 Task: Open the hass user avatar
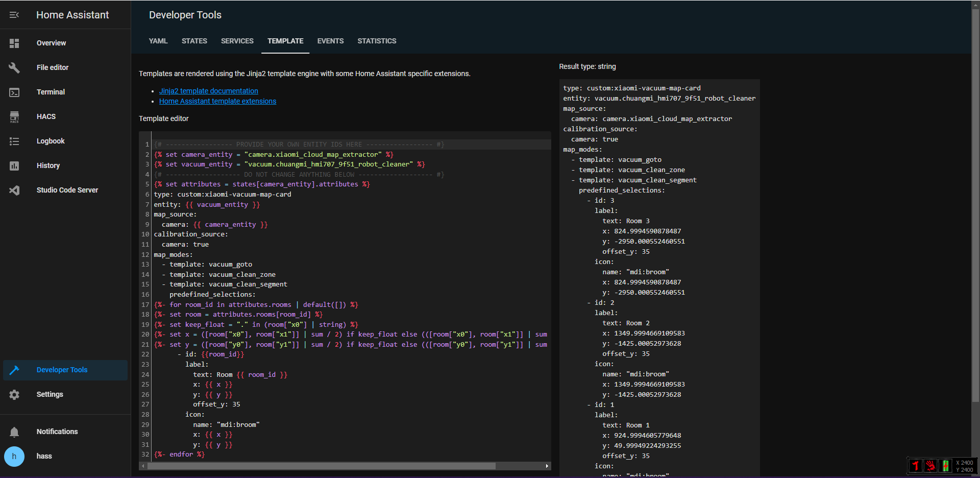[x=14, y=457]
